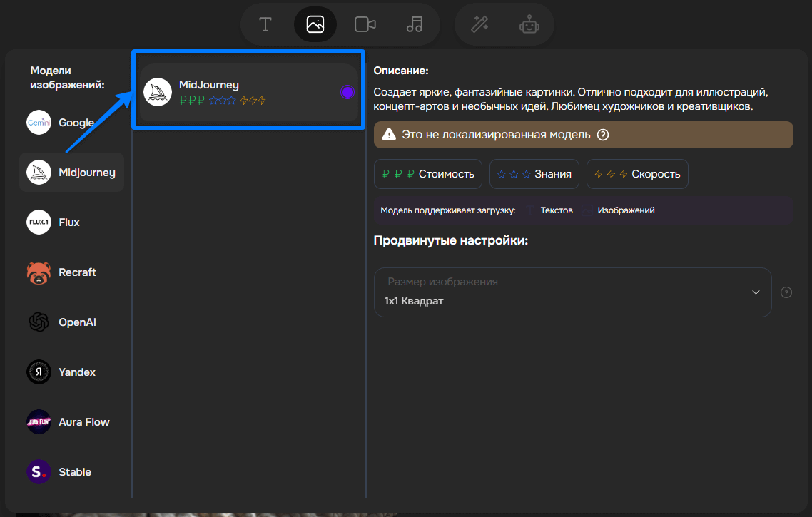Click help icon next to image size
The image size is (812, 517).
point(786,292)
